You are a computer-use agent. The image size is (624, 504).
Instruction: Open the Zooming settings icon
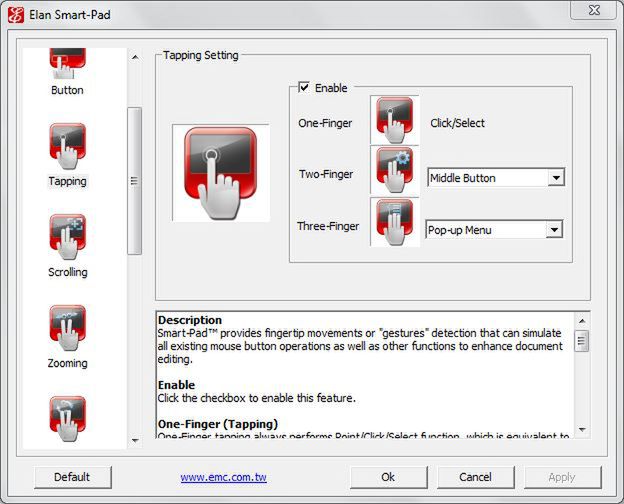(x=67, y=328)
